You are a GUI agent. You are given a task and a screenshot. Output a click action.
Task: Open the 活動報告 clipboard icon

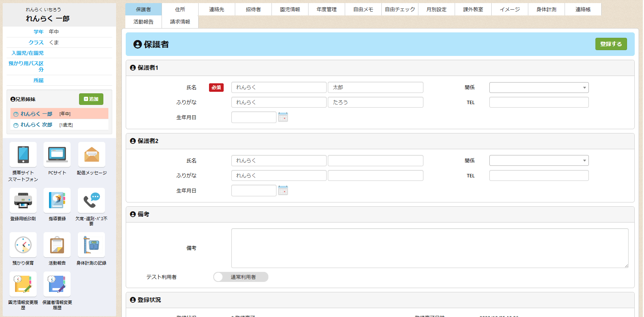coord(57,245)
